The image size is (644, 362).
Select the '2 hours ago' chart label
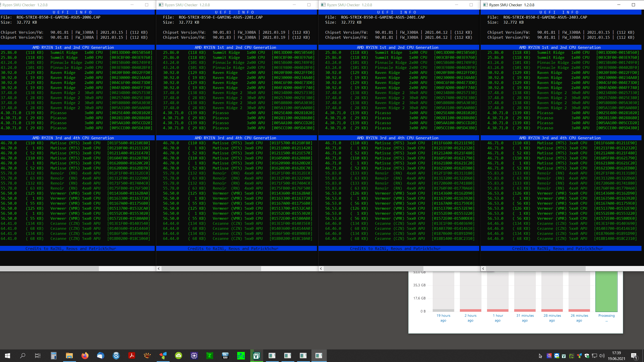[x=470, y=318]
